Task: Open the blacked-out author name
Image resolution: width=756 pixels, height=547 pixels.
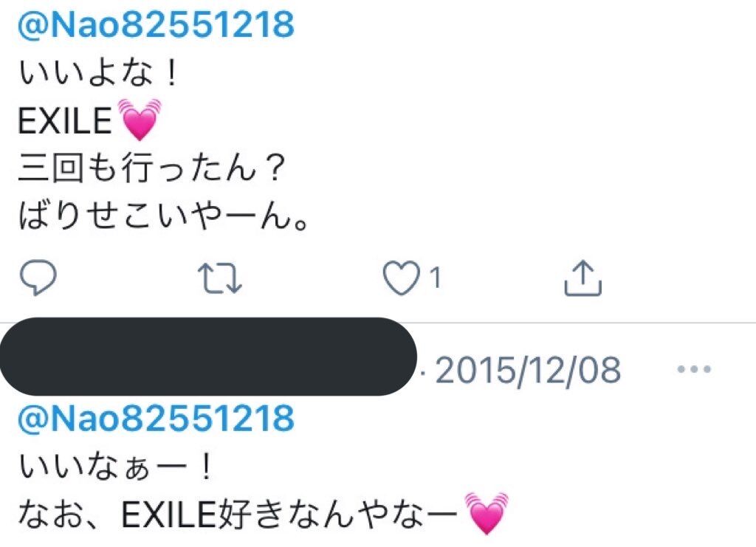Action: click(208, 357)
